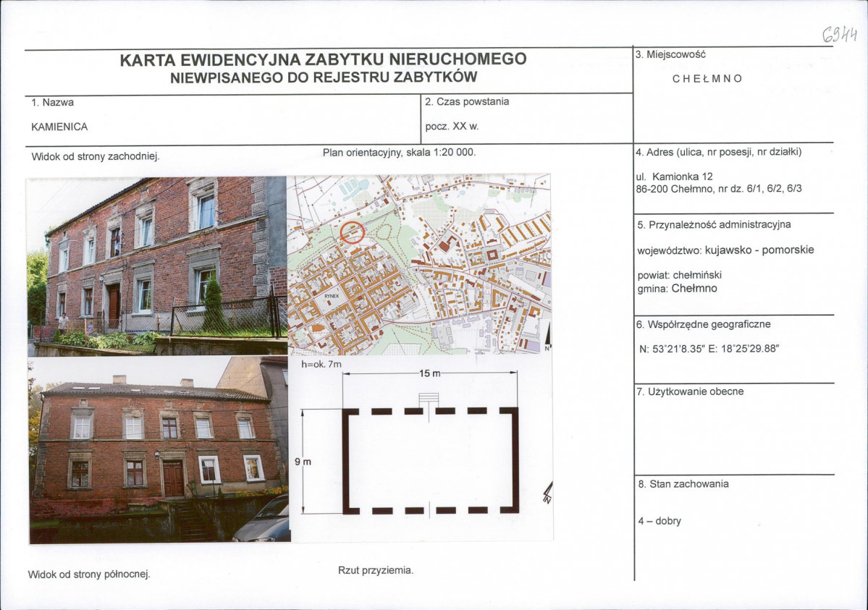The width and height of the screenshot is (868, 610).
Task: Click the postal line '86-200 Chełmno, nr dz. 6/1, 6/2, 6/3'
Action: point(719,189)
